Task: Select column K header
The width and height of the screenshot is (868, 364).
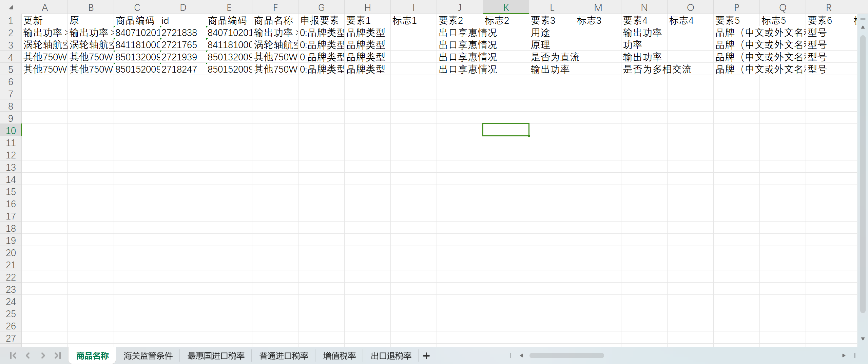Action: coord(506,7)
